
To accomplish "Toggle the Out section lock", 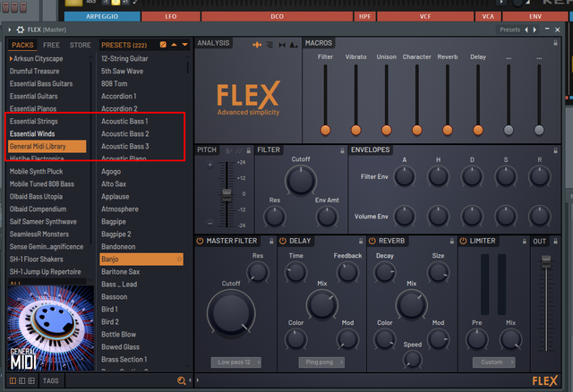I will (x=555, y=241).
